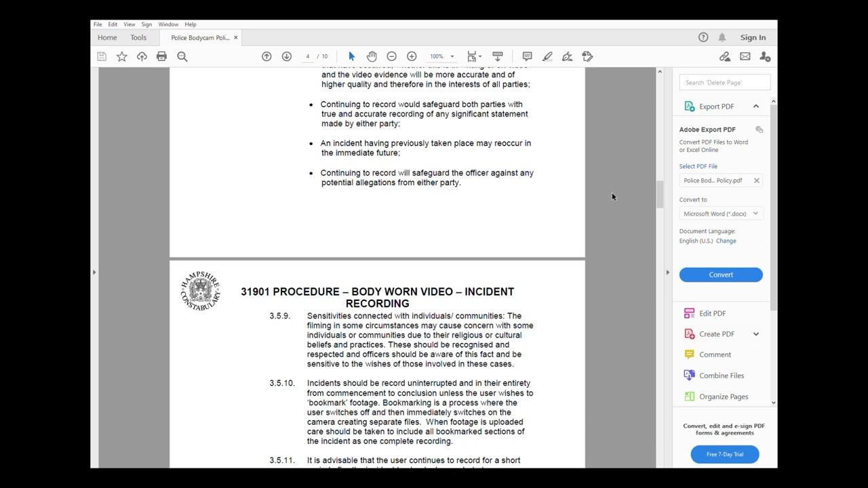Click the Change language link
The width and height of the screenshot is (868, 488).
(x=726, y=241)
